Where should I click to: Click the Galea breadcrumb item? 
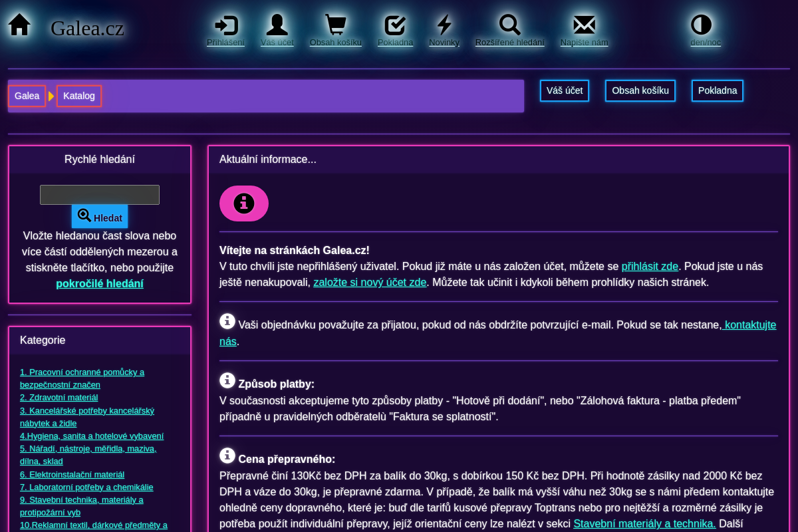(27, 96)
